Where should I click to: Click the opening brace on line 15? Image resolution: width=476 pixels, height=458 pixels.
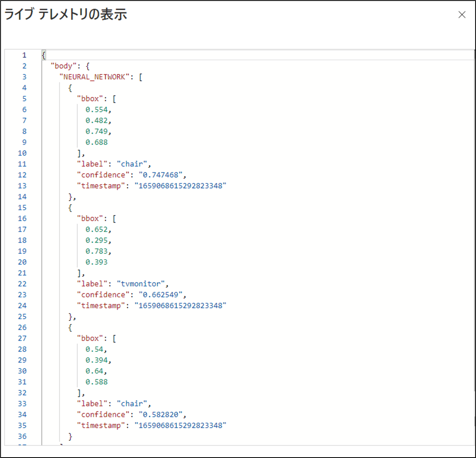point(70,208)
